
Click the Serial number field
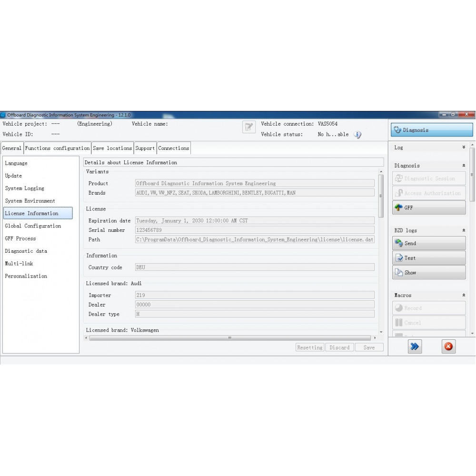255,230
